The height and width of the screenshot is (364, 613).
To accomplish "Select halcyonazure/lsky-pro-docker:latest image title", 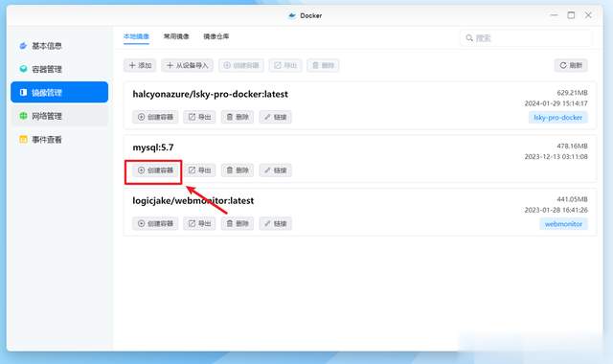I will [x=211, y=94].
